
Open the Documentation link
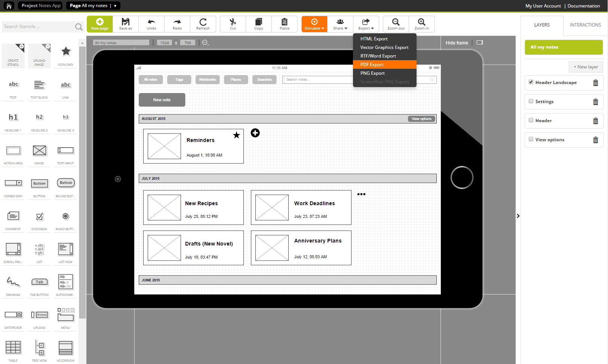point(583,6)
